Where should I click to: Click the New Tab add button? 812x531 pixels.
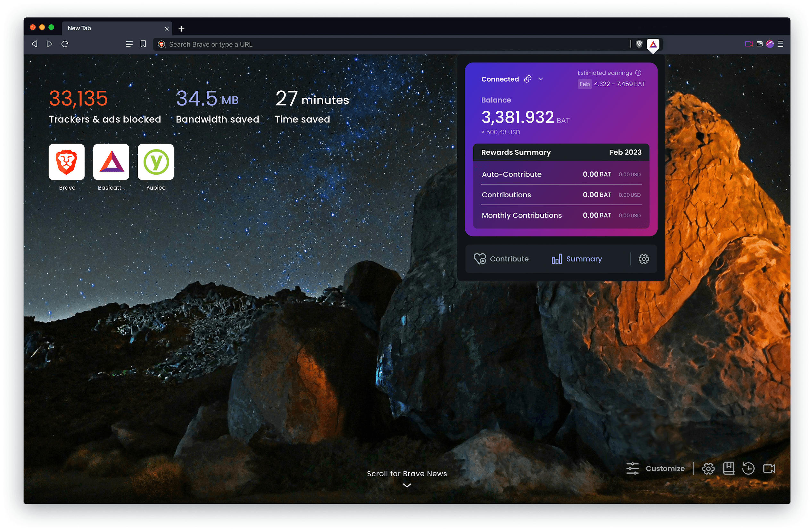[x=182, y=27]
